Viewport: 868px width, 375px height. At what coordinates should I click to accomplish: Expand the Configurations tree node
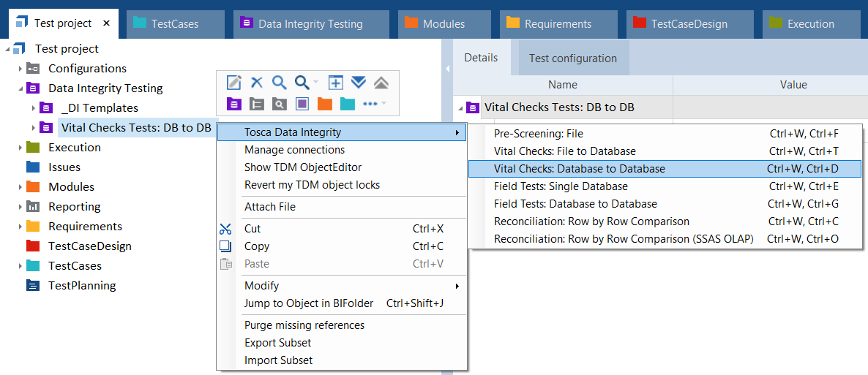(x=20, y=69)
